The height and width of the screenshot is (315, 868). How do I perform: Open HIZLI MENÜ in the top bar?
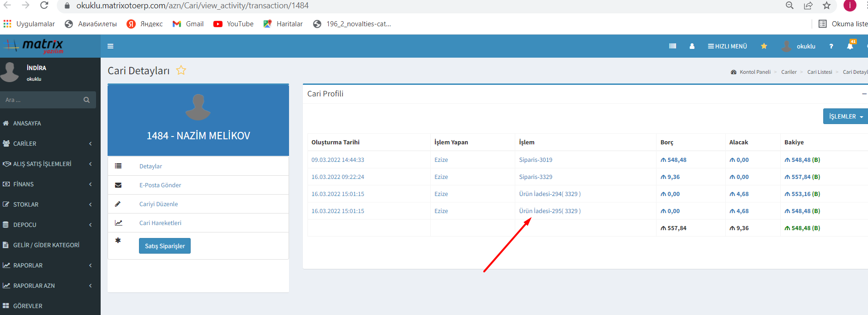coord(727,46)
